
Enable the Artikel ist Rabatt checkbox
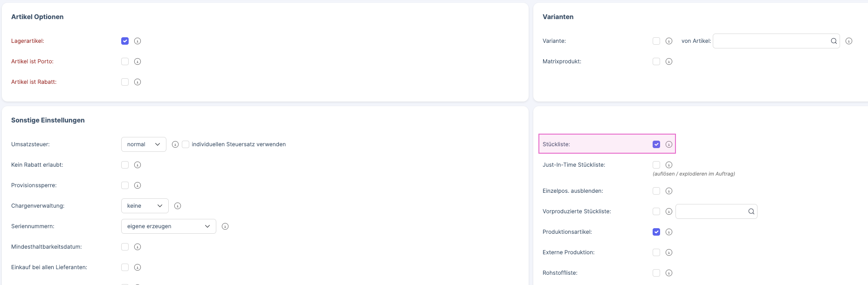click(x=125, y=82)
